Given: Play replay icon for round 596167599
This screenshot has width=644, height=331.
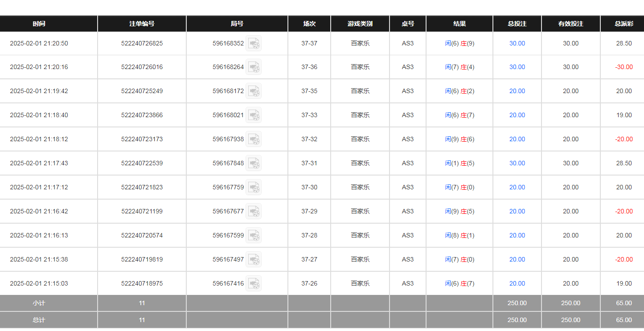Looking at the screenshot, I should (x=254, y=235).
